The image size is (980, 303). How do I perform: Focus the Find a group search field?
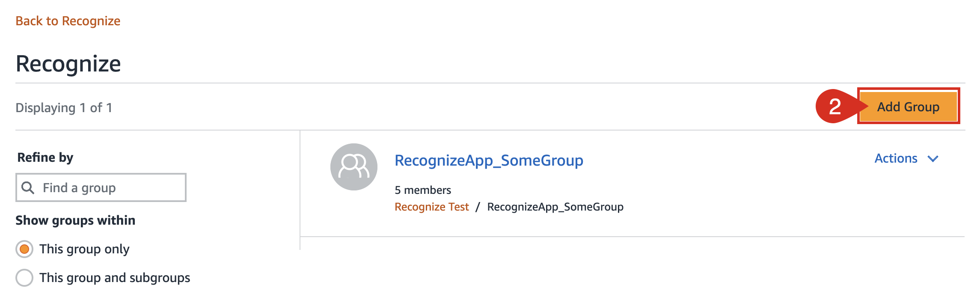[x=101, y=187]
